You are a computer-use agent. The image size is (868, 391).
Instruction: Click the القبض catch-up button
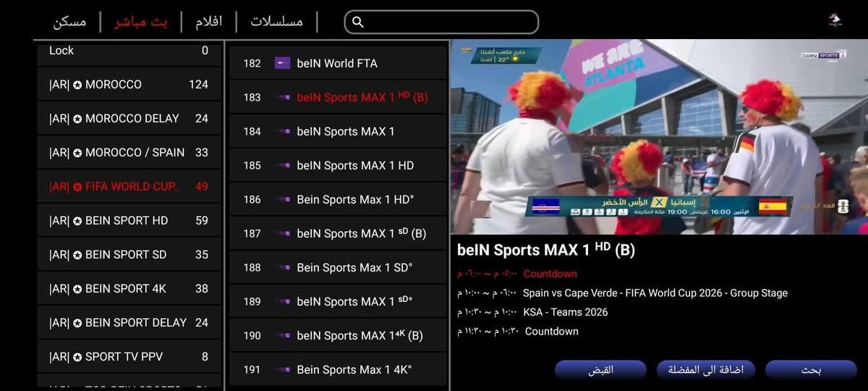click(600, 370)
